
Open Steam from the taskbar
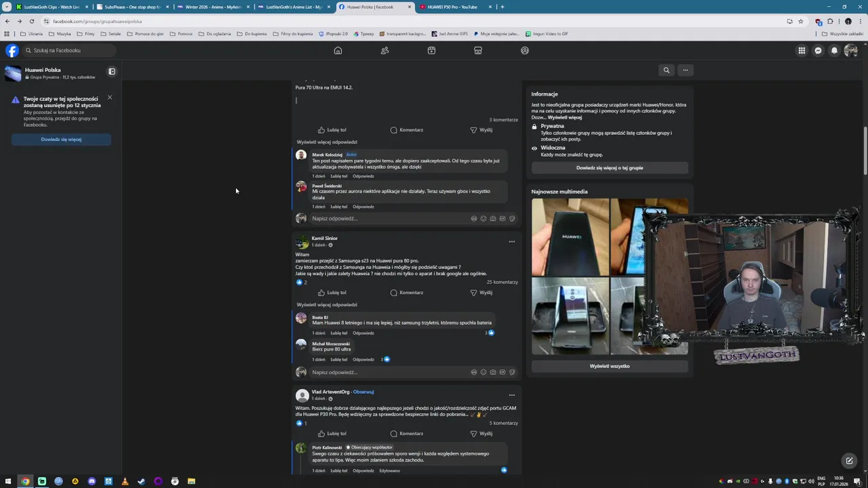tap(141, 481)
